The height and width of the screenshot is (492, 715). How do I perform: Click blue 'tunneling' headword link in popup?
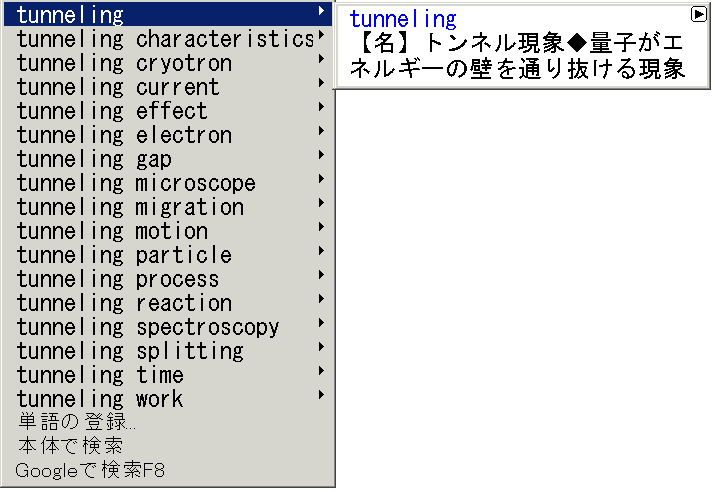(403, 20)
